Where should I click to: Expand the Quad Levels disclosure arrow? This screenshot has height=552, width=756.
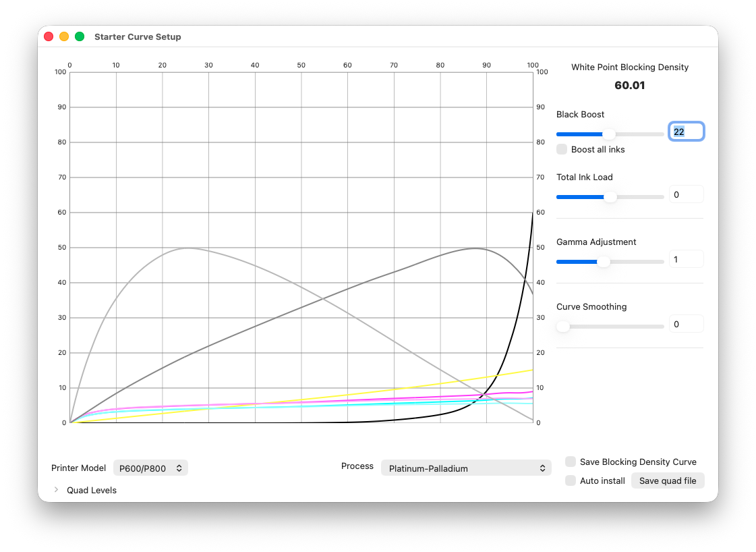pos(57,490)
